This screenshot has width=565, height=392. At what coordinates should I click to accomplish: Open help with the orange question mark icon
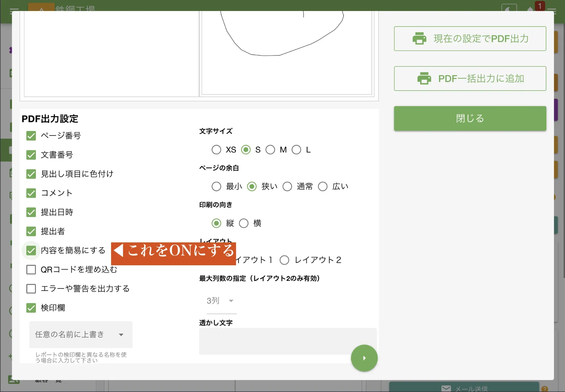(546, 388)
